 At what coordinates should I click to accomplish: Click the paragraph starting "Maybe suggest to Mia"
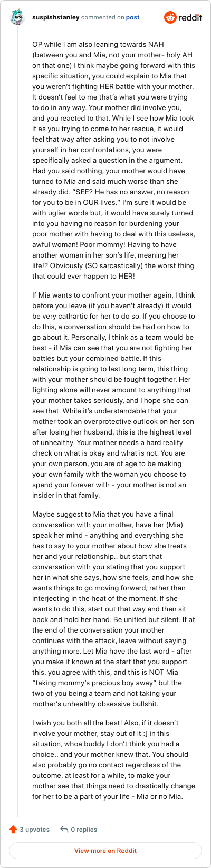[x=114, y=609]
